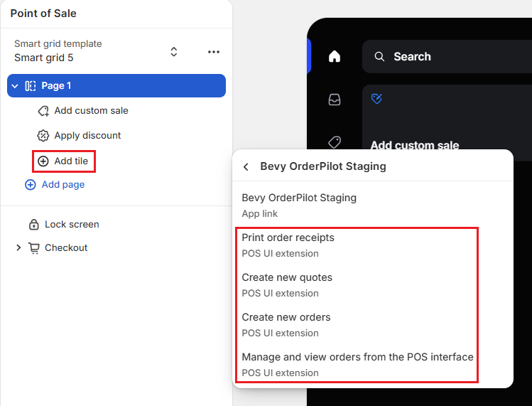Image resolution: width=532 pixels, height=406 pixels.
Task: Click the Smart grid 5 template name
Action: pos(44,58)
